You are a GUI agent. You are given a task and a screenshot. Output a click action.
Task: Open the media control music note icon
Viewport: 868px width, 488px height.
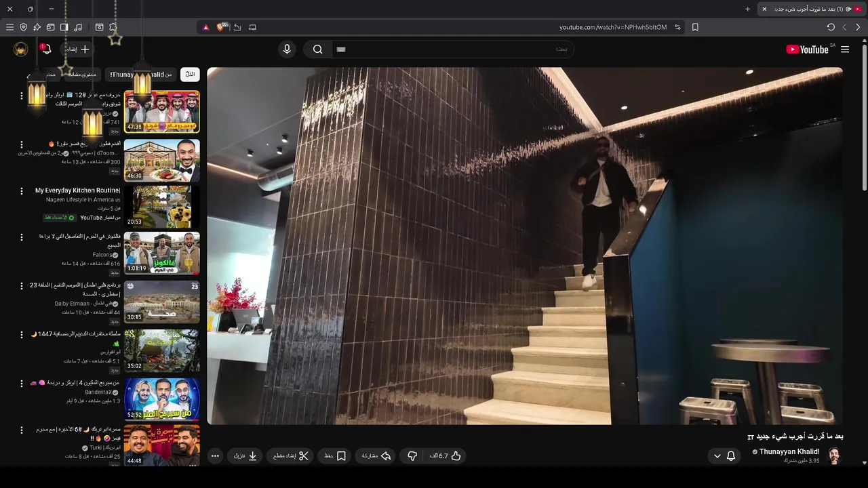pos(78,27)
